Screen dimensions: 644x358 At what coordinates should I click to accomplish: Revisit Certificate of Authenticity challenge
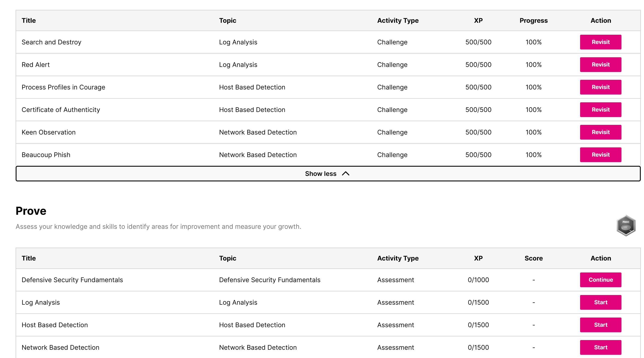coord(600,110)
